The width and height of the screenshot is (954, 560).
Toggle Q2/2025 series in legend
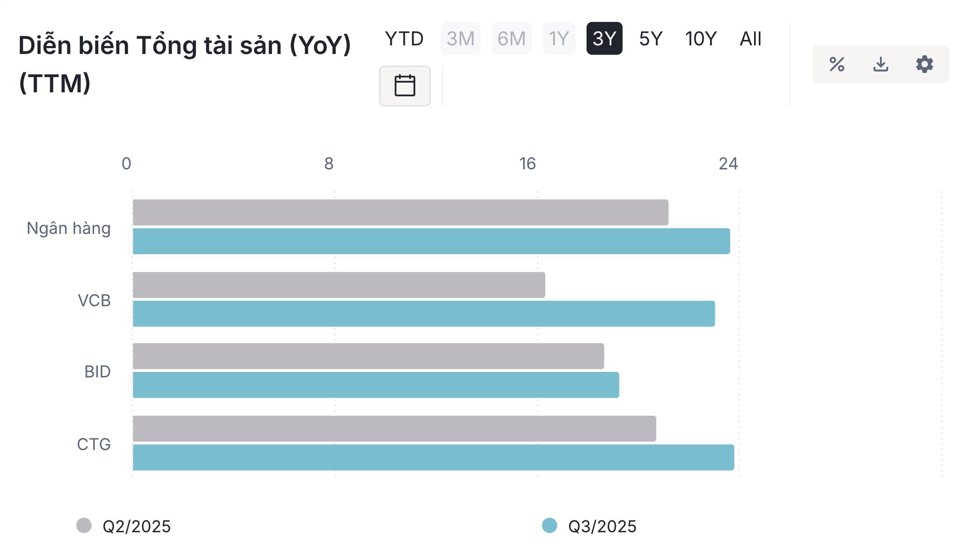[x=136, y=526]
